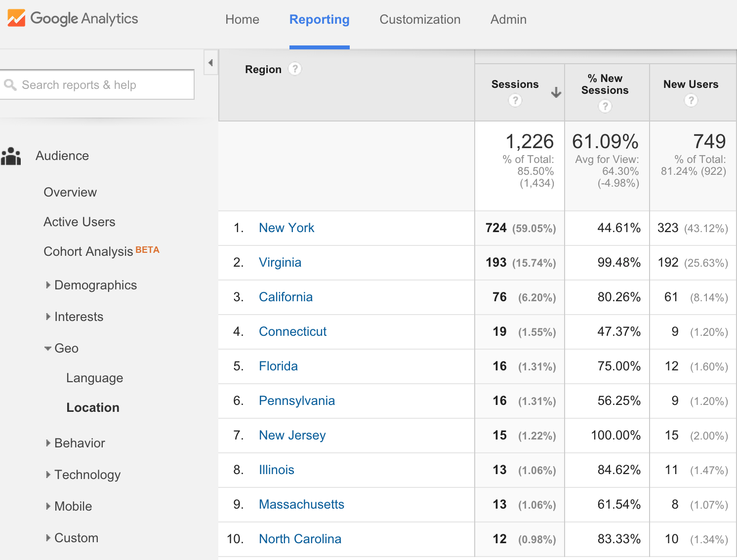Expand the Behavior section

(48, 443)
